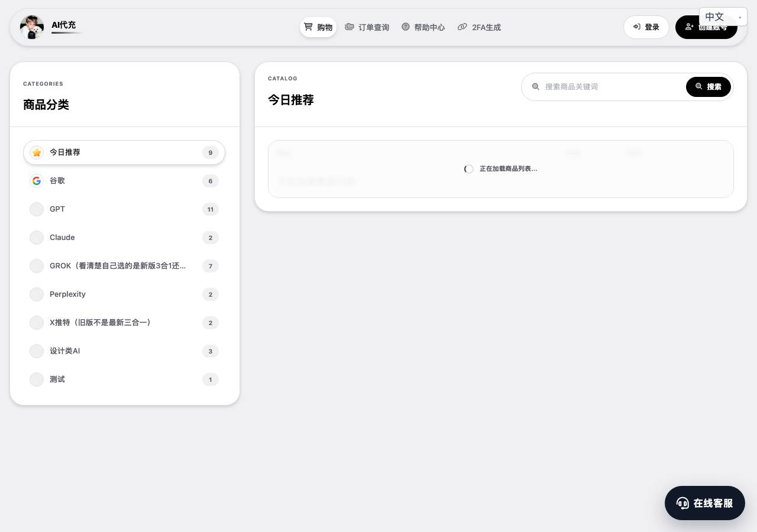Image resolution: width=757 pixels, height=532 pixels.
Task: Open the 订单查询 order lookup tab
Action: [x=367, y=27]
